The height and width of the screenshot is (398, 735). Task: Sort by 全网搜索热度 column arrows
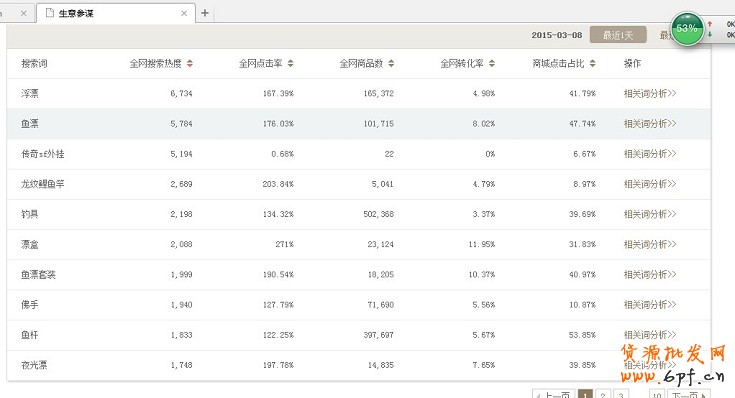[190, 63]
